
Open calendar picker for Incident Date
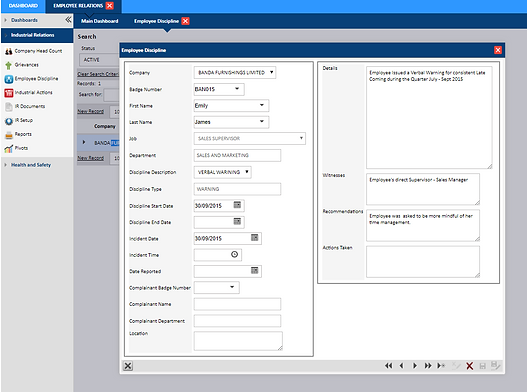(x=255, y=238)
